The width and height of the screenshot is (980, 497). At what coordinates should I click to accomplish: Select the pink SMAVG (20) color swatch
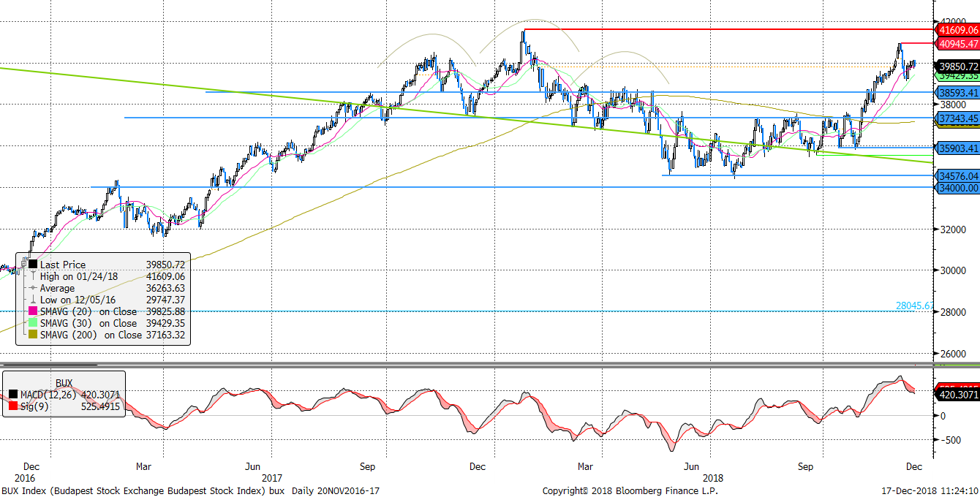[x=33, y=312]
